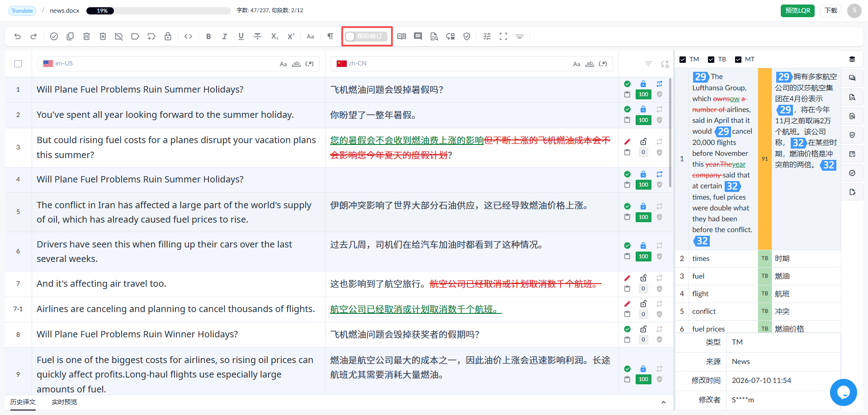Uncheck the TM checkbox
This screenshot has height=415, width=868.
click(x=683, y=60)
